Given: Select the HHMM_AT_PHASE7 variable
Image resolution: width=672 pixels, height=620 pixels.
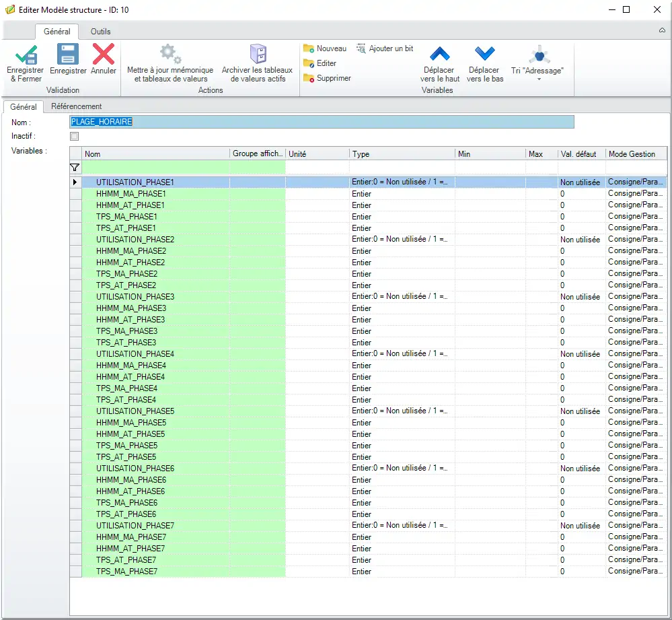Looking at the screenshot, I should pos(130,549).
